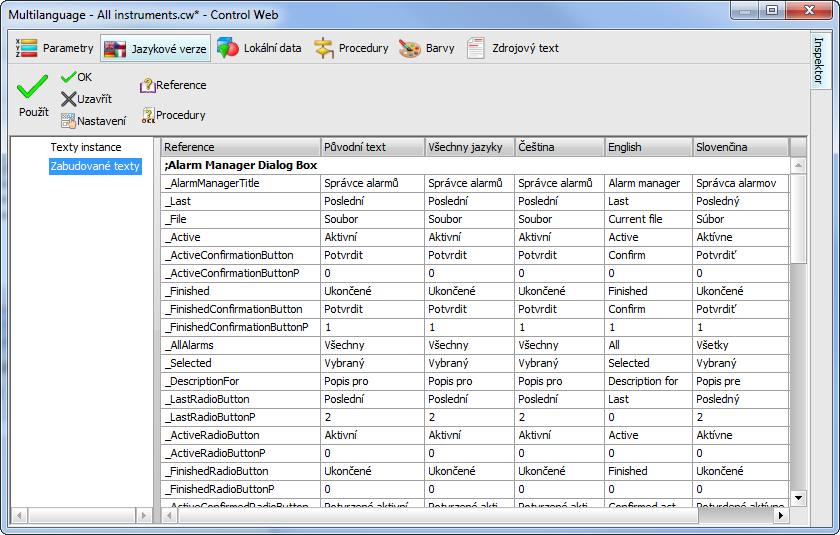The image size is (840, 535).
Task: Open Reference help button
Action: (173, 86)
